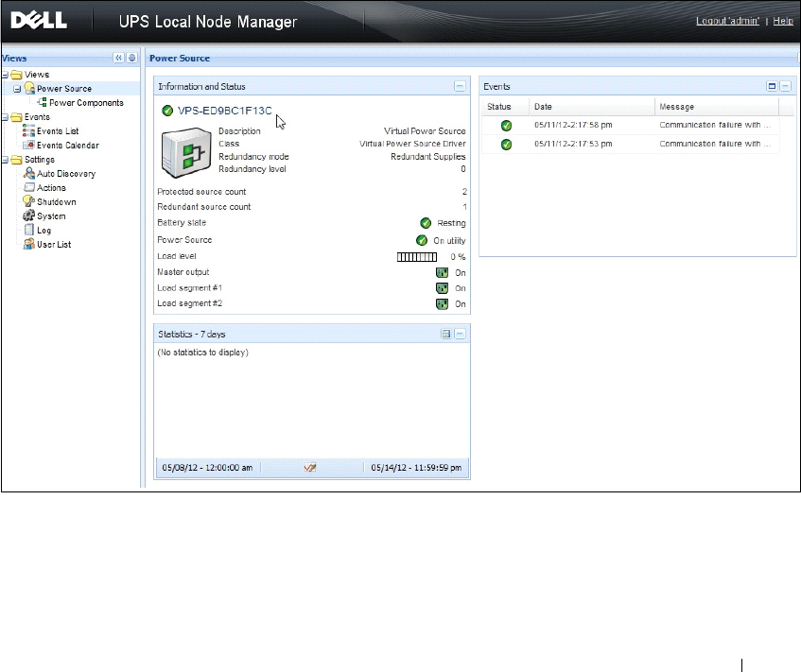The height and width of the screenshot is (672, 801).
Task: Open the Log settings item
Action: tap(44, 231)
